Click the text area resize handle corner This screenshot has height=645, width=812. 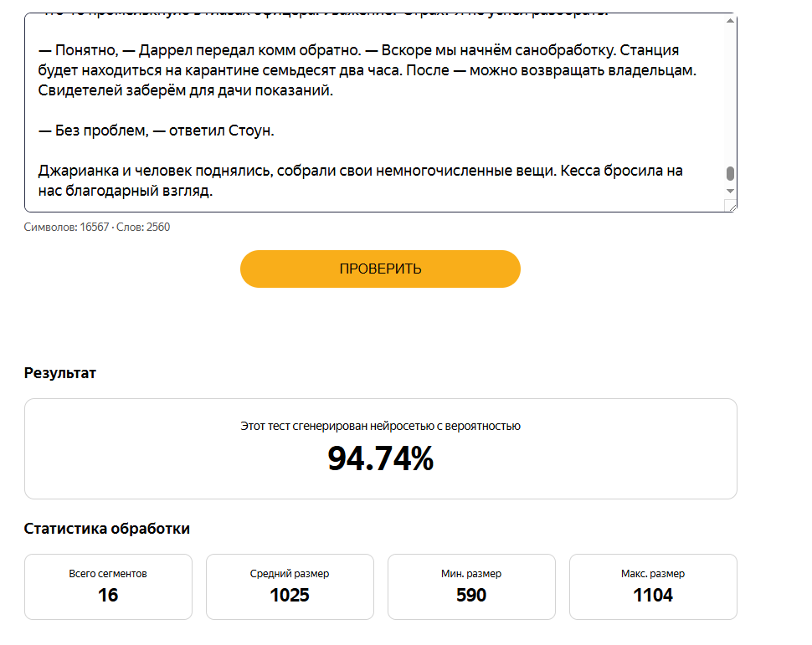pyautogui.click(x=731, y=207)
